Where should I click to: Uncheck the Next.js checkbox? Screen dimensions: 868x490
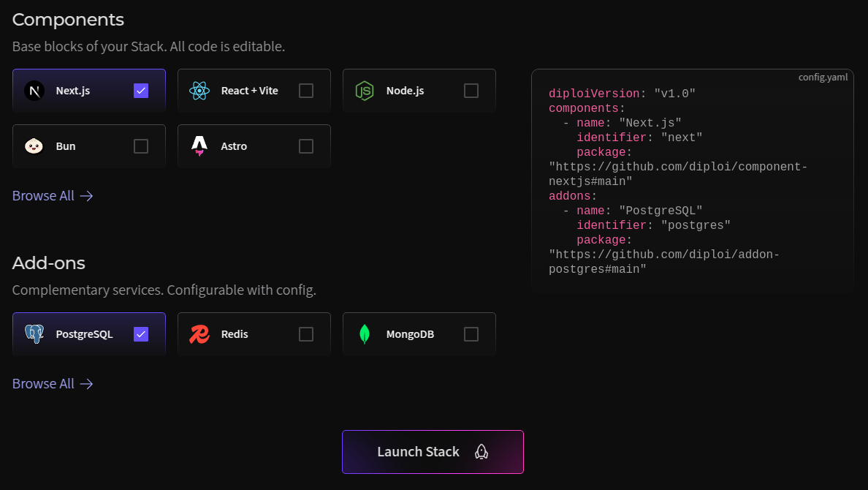141,91
